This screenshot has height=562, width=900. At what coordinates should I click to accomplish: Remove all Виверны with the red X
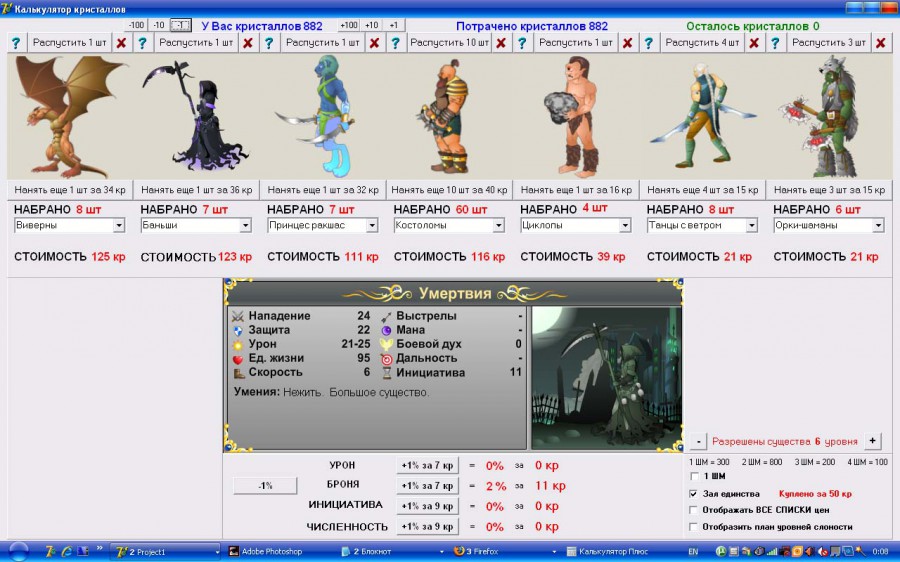[x=121, y=43]
